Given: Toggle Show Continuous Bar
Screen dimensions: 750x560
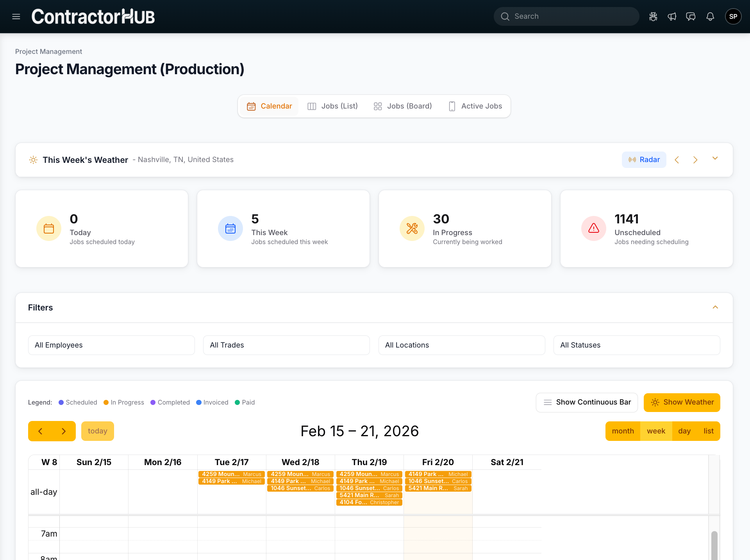Looking at the screenshot, I should (x=586, y=402).
